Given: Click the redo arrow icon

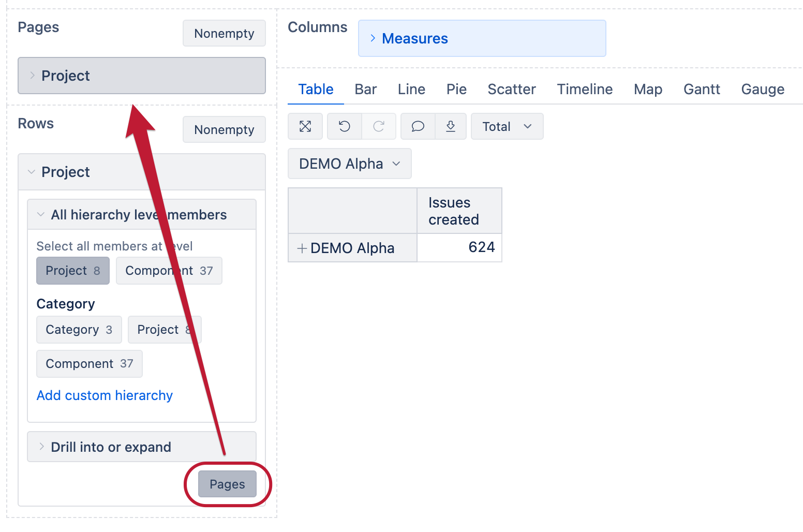Looking at the screenshot, I should coord(379,126).
